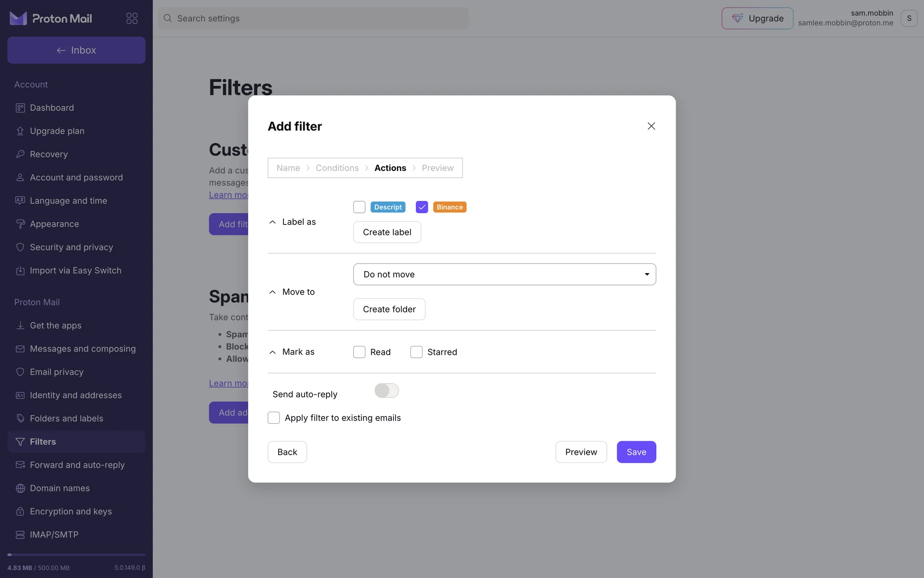Viewport: 924px width, 578px height.
Task: Uncheck the Binance label checkbox
Action: 422,207
